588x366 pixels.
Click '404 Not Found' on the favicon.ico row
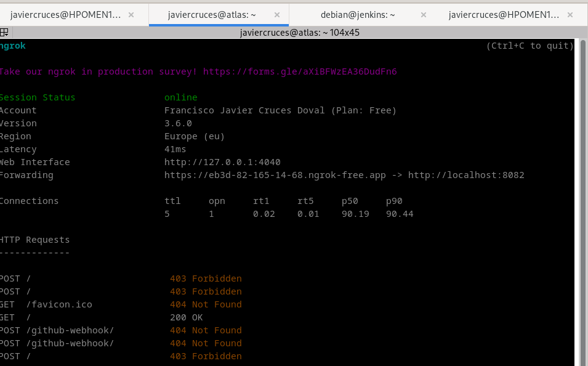(x=206, y=304)
